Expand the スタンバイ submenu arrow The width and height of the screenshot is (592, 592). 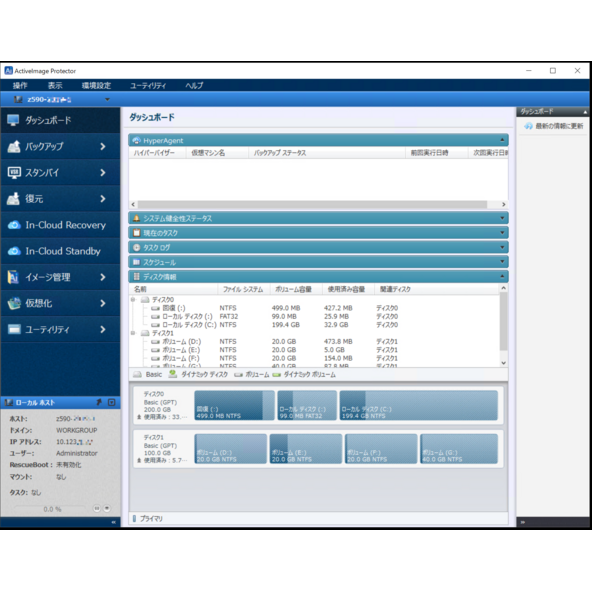pos(103,173)
